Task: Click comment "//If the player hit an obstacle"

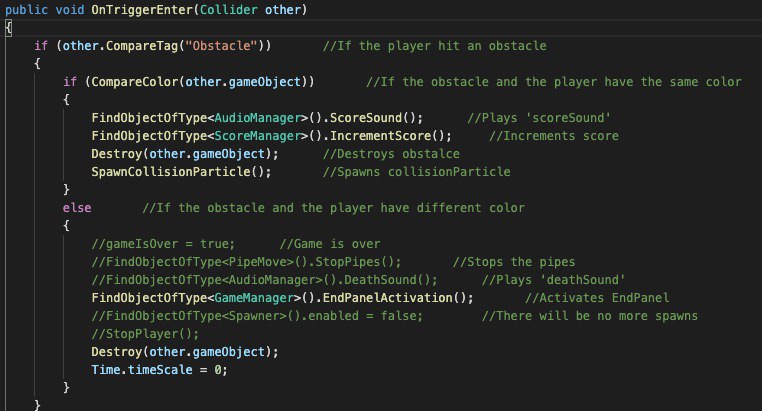Action: pyautogui.click(x=434, y=46)
